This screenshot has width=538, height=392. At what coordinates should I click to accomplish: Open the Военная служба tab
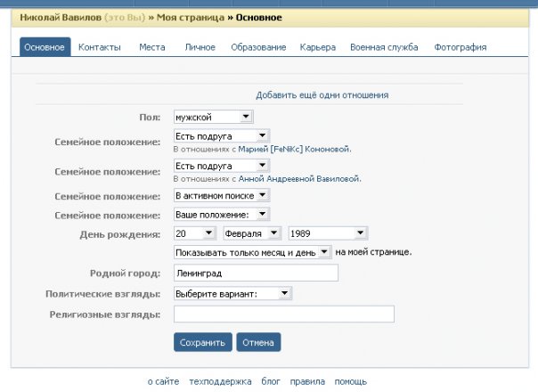(384, 46)
